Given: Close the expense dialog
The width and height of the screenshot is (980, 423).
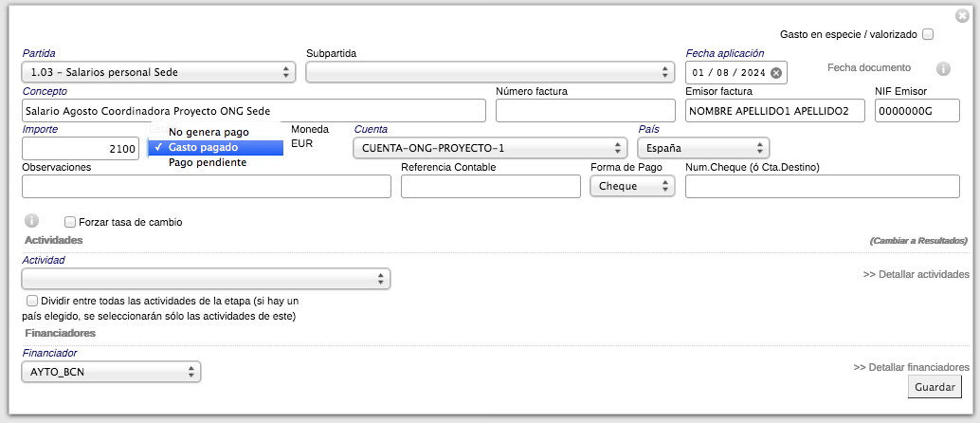Looking at the screenshot, I should coord(962,15).
